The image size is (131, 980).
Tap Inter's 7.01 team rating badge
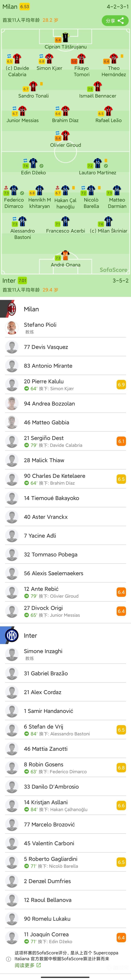[x=22, y=280]
